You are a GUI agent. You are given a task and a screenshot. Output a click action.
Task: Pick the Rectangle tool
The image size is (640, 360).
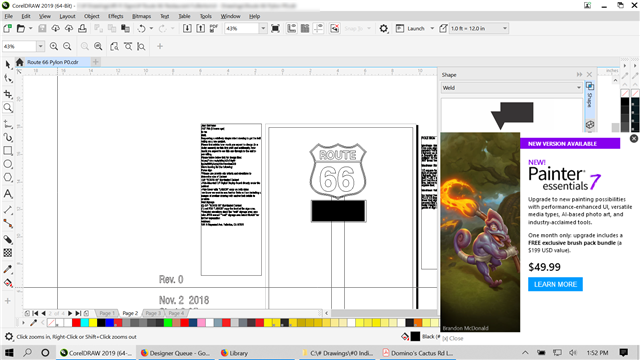pos(8,151)
